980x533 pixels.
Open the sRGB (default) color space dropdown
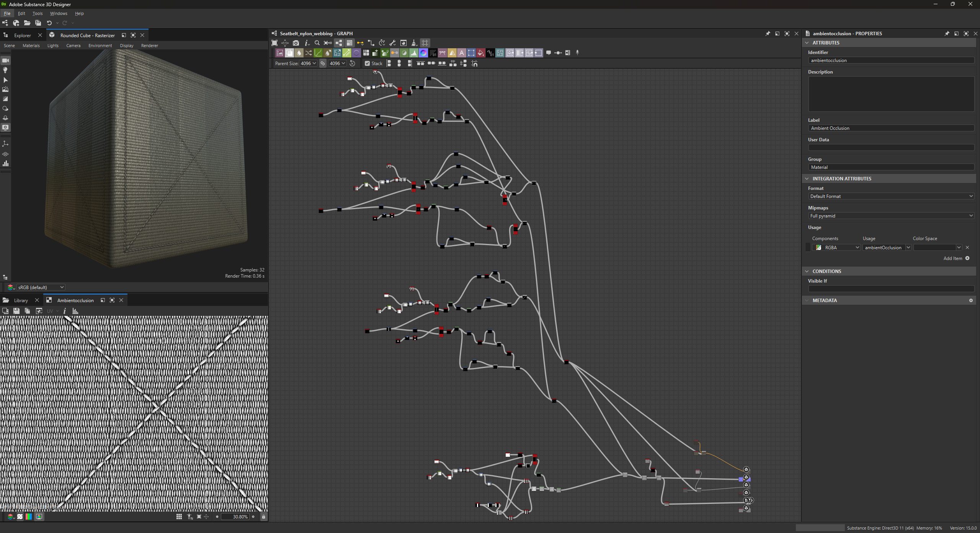(41, 287)
